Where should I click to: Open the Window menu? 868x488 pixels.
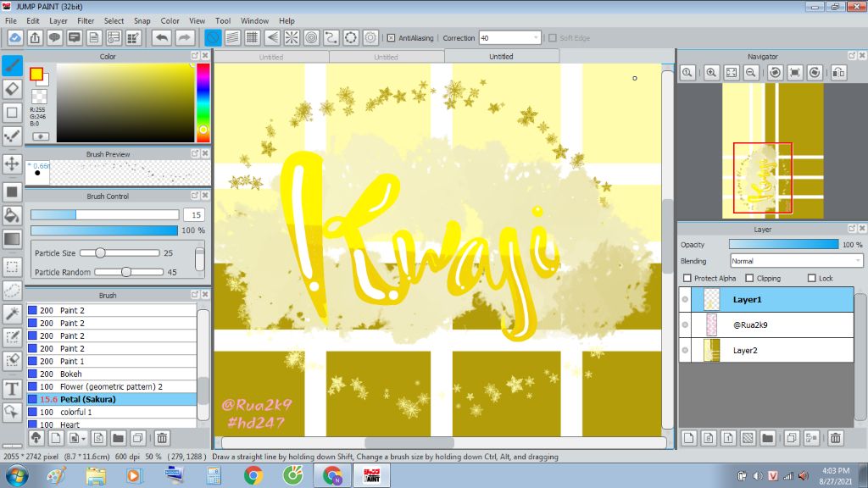coord(254,20)
